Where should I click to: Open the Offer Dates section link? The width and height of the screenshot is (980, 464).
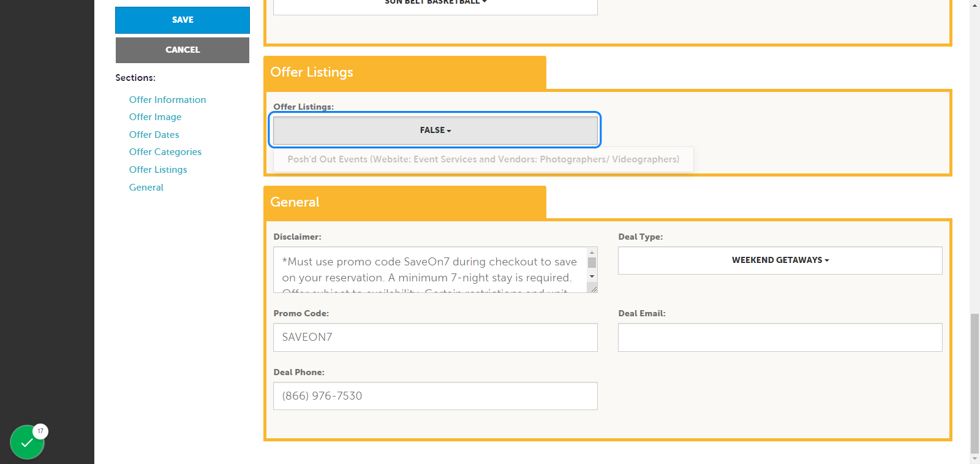point(154,134)
